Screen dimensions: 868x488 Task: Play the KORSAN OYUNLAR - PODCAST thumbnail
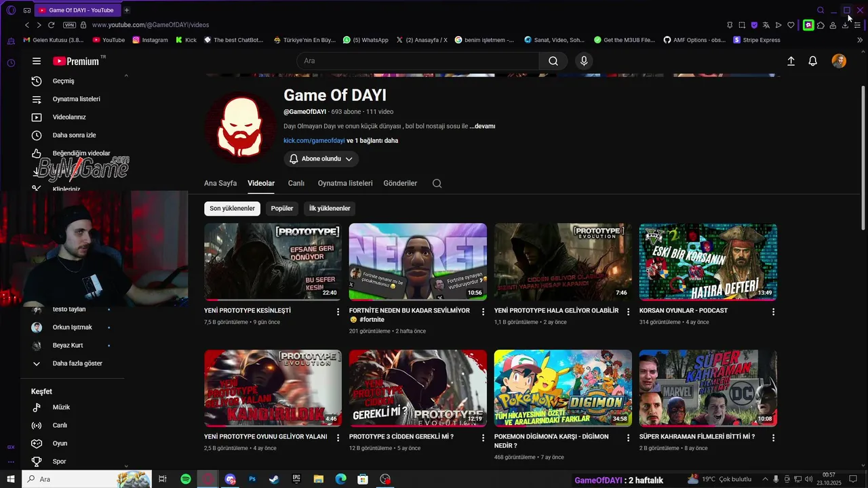pyautogui.click(x=708, y=262)
